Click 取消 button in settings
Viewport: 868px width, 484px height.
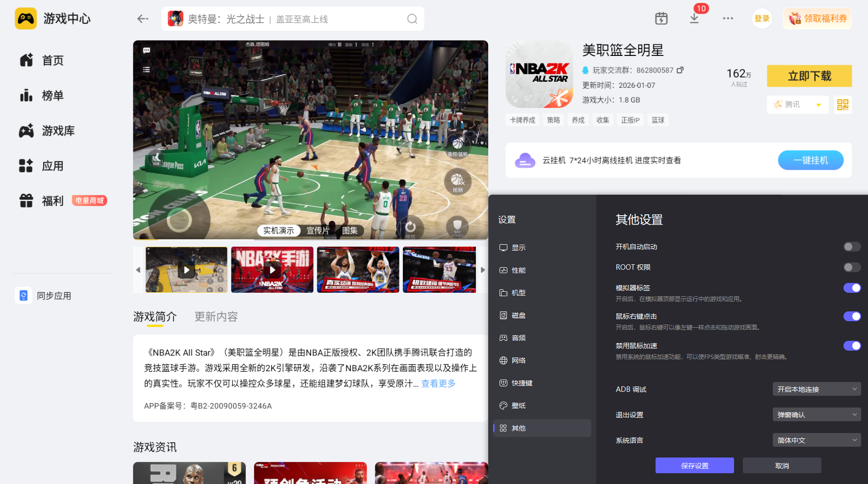[x=782, y=466]
